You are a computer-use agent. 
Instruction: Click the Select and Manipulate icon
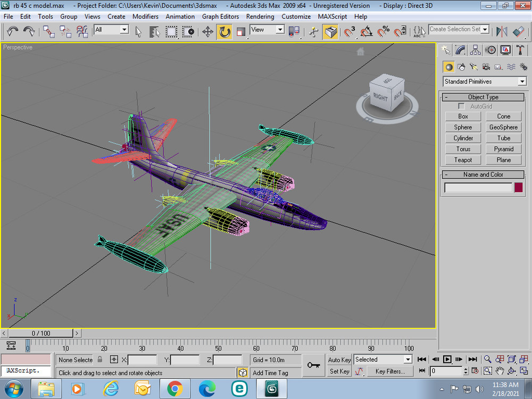[x=314, y=31]
